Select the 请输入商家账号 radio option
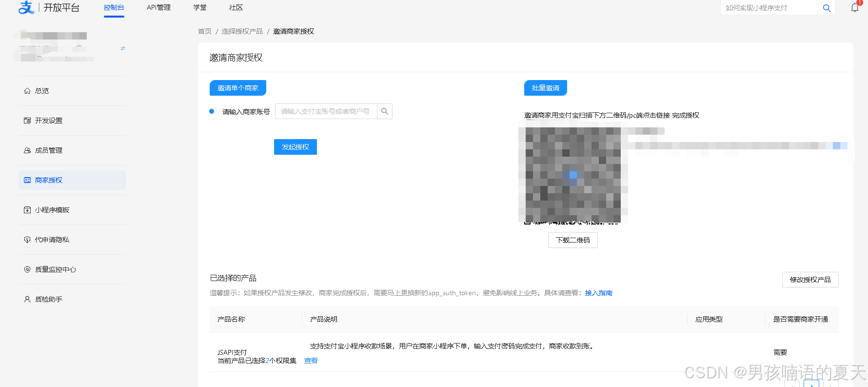Image resolution: width=868 pixels, height=387 pixels. [x=212, y=111]
